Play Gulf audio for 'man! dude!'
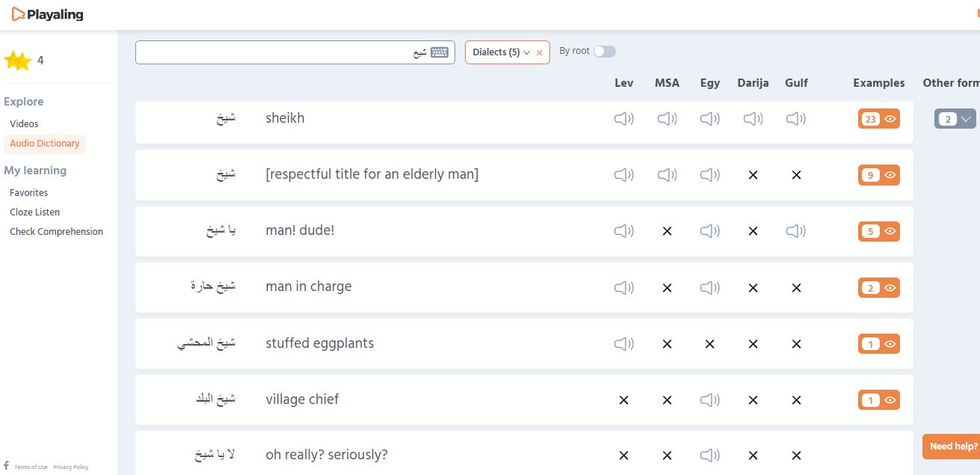 [796, 231]
